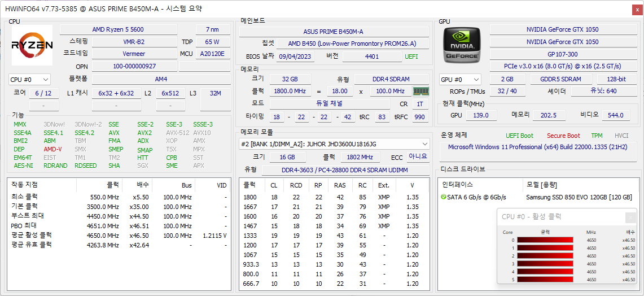This screenshot has height=296, width=644.
Task: Click the AM4 platform field
Action: click(x=161, y=79)
